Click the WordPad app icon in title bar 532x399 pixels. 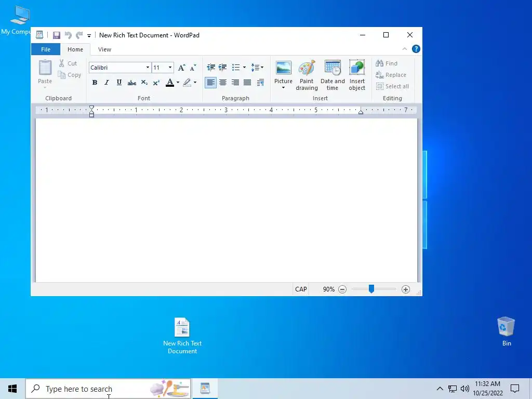point(39,35)
